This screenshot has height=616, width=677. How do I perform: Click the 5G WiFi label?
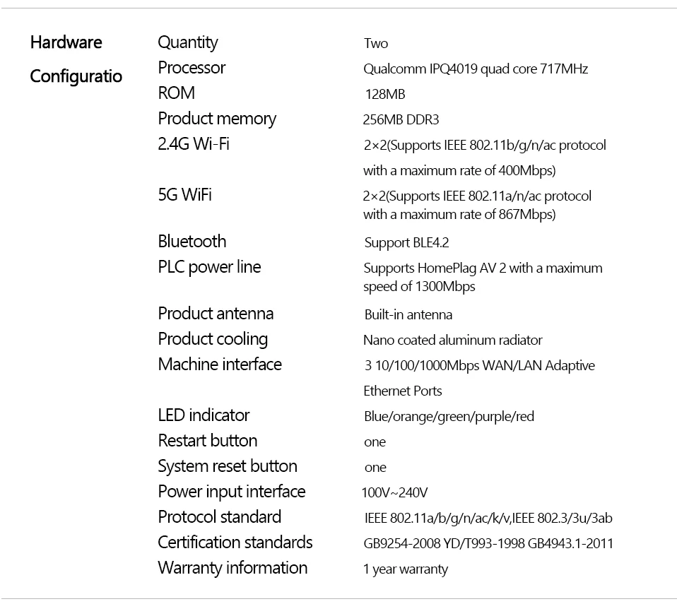click(x=184, y=195)
